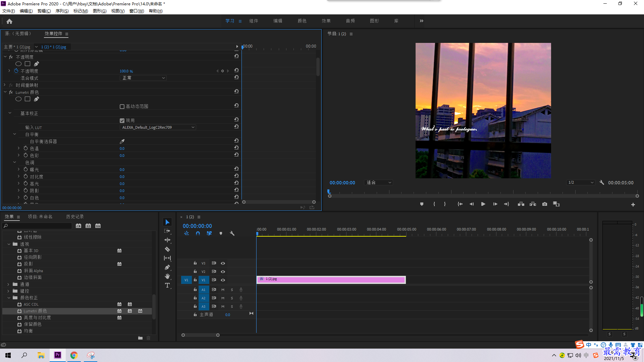This screenshot has height=362, width=644.
Task: Select the Selection tool in the timeline toolbar
Action: (x=167, y=222)
